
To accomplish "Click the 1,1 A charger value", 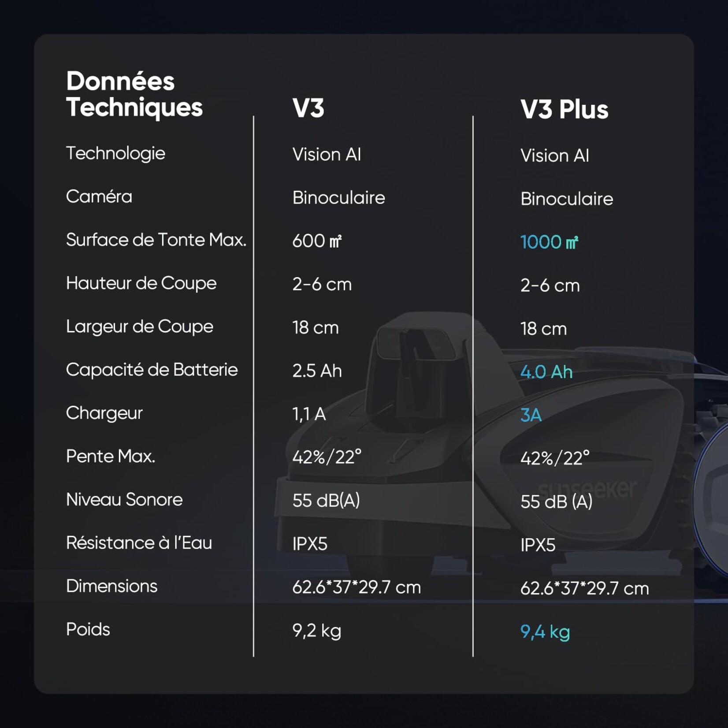I will click(x=309, y=414).
